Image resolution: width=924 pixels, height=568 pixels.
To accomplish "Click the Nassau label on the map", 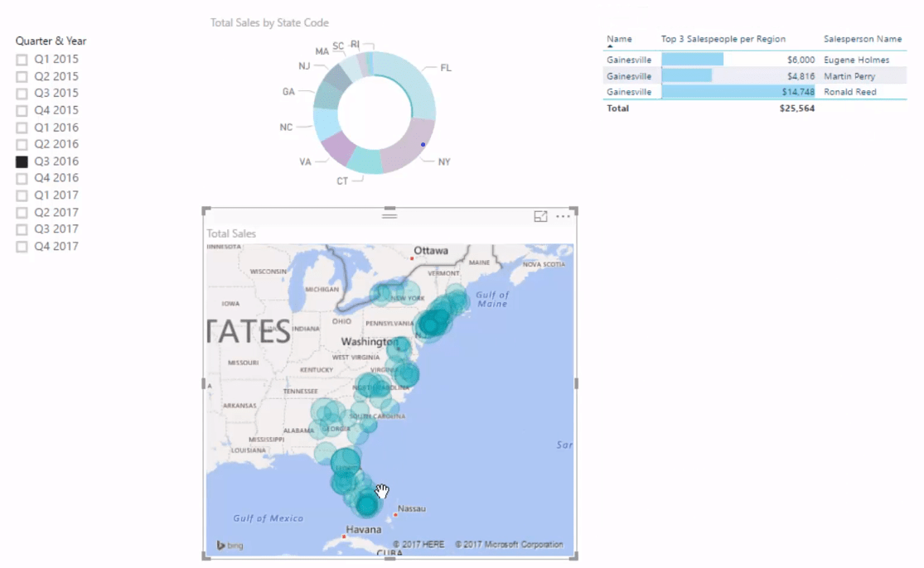I will click(411, 508).
